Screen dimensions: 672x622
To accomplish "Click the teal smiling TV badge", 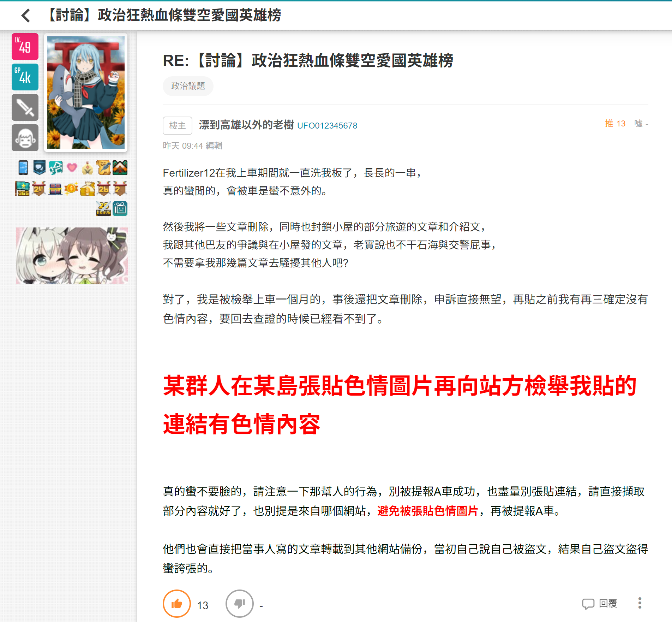I will 120,209.
